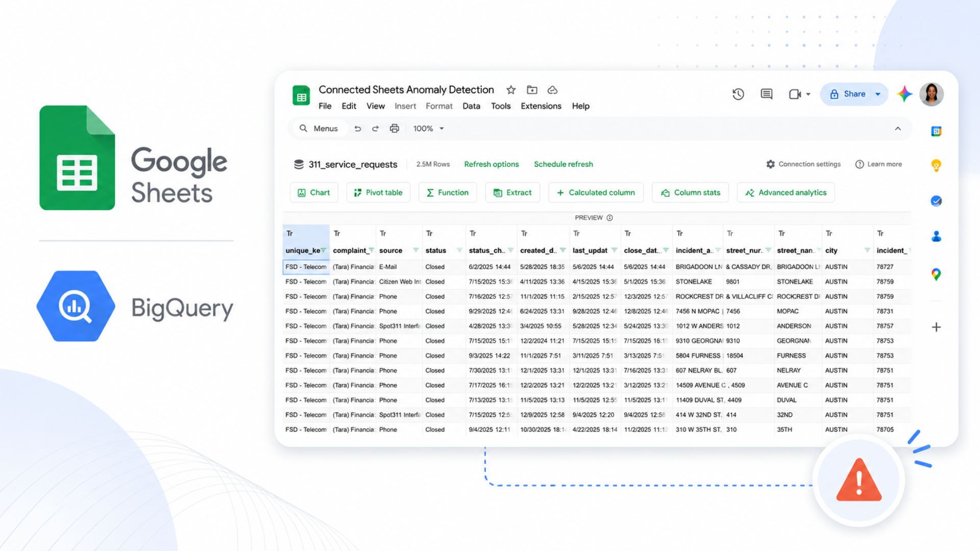Insert a Chart from connected data
980x551 pixels.
(x=314, y=192)
